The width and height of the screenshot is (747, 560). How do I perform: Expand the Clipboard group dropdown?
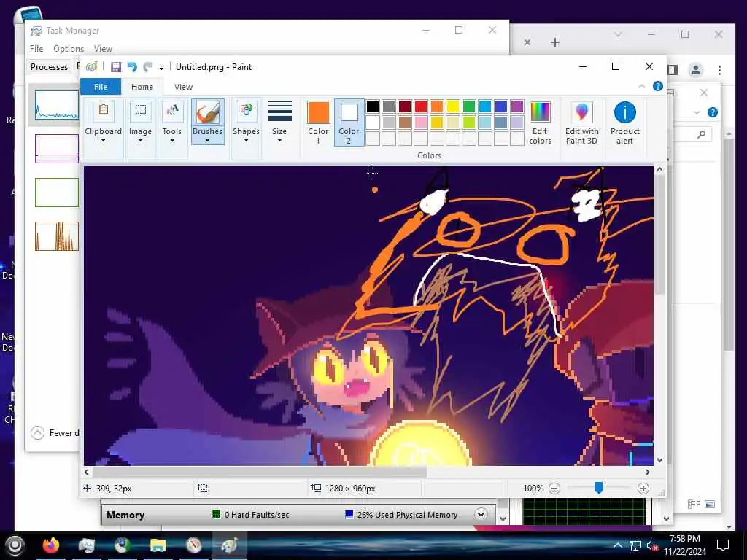tap(103, 141)
